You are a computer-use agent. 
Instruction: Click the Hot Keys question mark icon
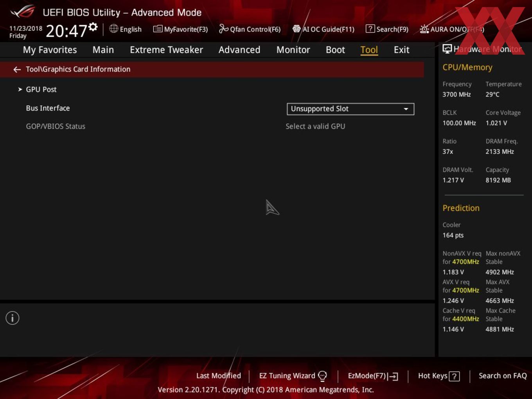(454, 376)
